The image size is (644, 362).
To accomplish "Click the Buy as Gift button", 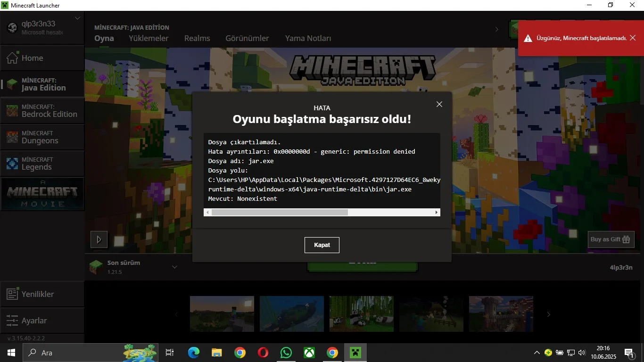I will tap(611, 239).
